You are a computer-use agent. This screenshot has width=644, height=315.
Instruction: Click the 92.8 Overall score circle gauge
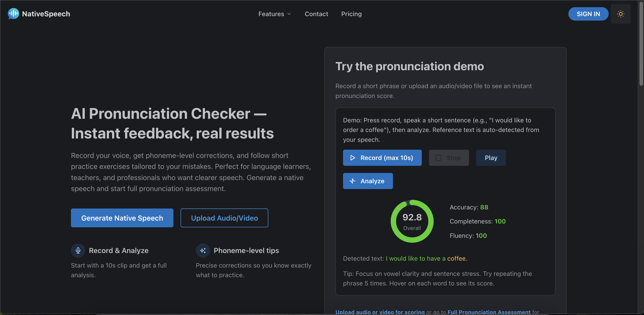pos(412,221)
